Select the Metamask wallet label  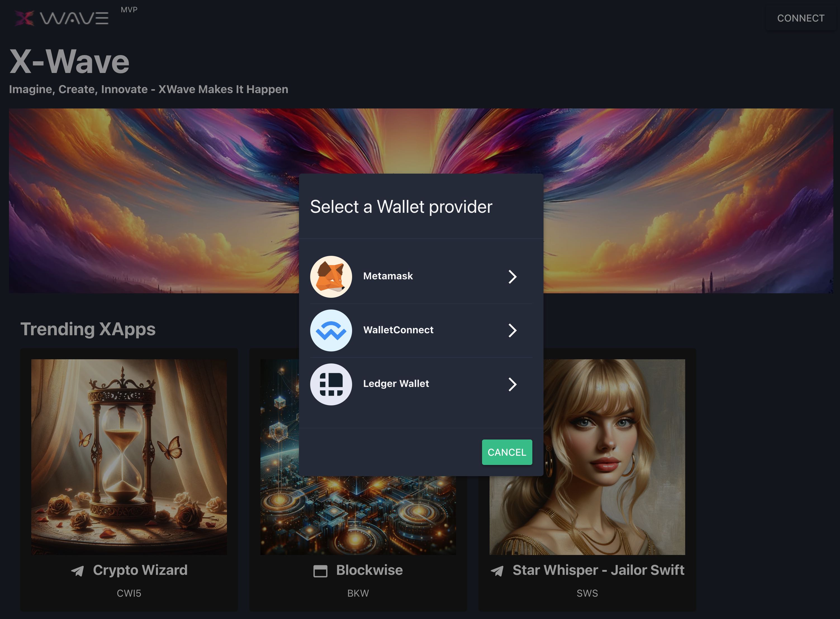388,276
